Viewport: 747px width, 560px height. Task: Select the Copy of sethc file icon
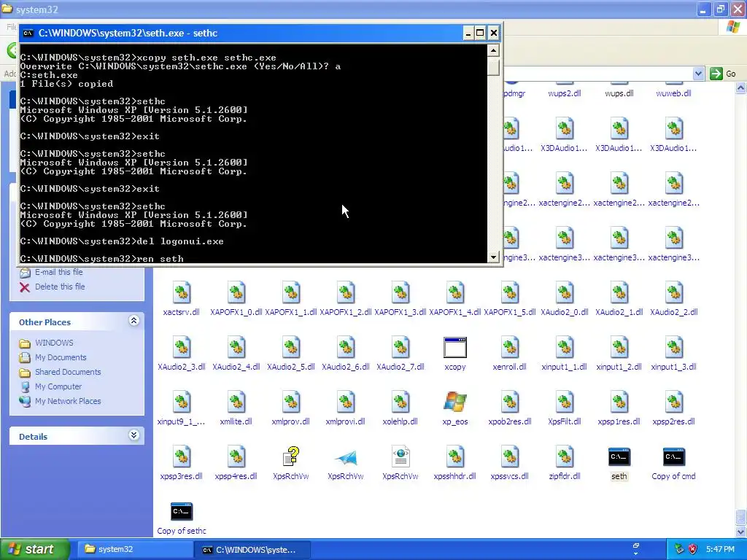tap(182, 511)
